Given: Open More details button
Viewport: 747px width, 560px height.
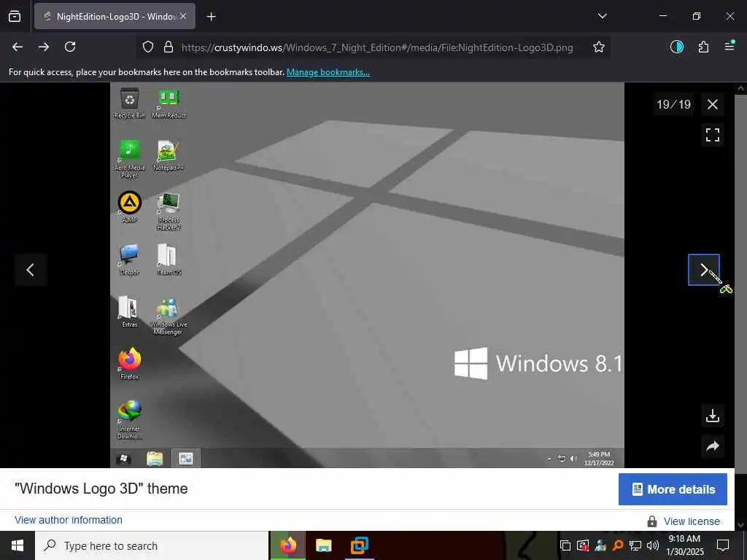Looking at the screenshot, I should click(673, 489).
